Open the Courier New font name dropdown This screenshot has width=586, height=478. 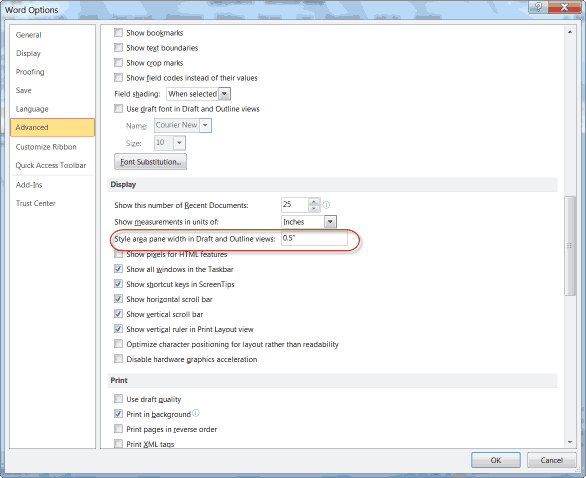pyautogui.click(x=205, y=125)
